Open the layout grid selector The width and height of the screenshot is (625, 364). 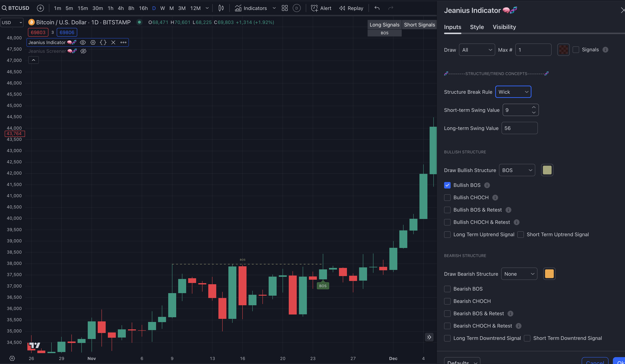(x=284, y=8)
